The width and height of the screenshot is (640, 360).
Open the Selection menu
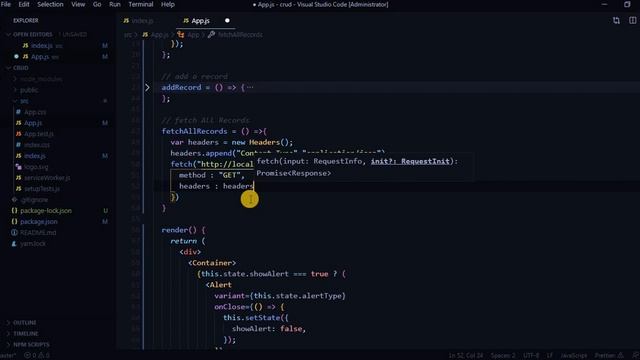50,4
